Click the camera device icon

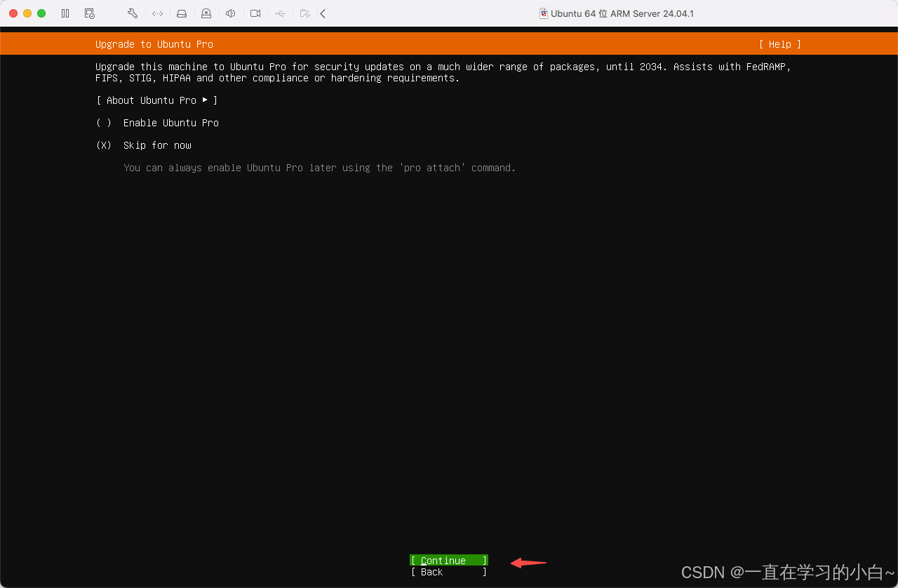(x=255, y=13)
